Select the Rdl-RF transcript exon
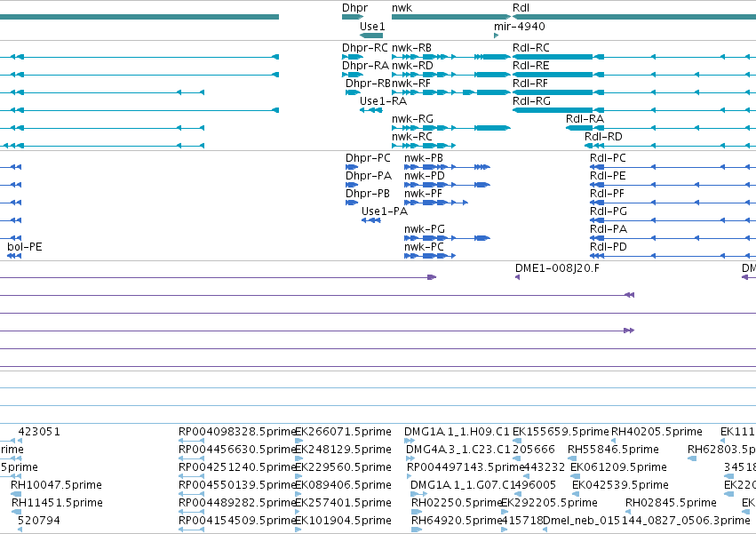Image resolution: width=756 pixels, height=534 pixels. point(552,92)
